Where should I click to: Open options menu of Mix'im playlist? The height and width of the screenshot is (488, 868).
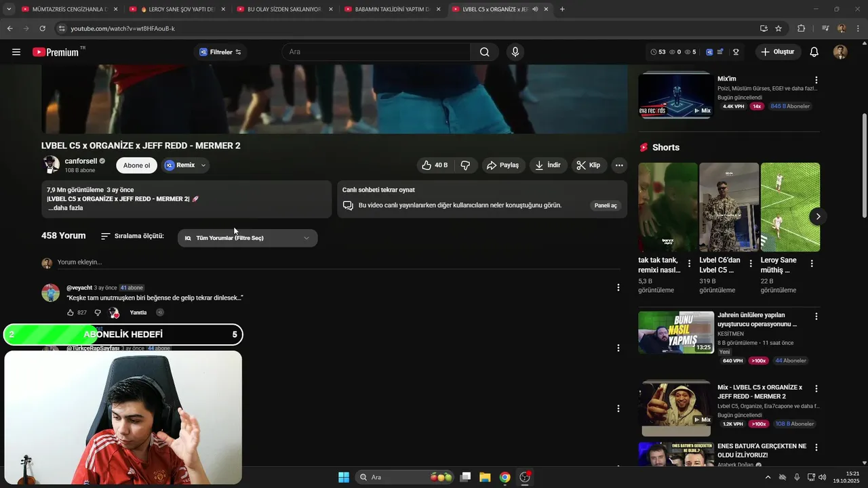(816, 80)
